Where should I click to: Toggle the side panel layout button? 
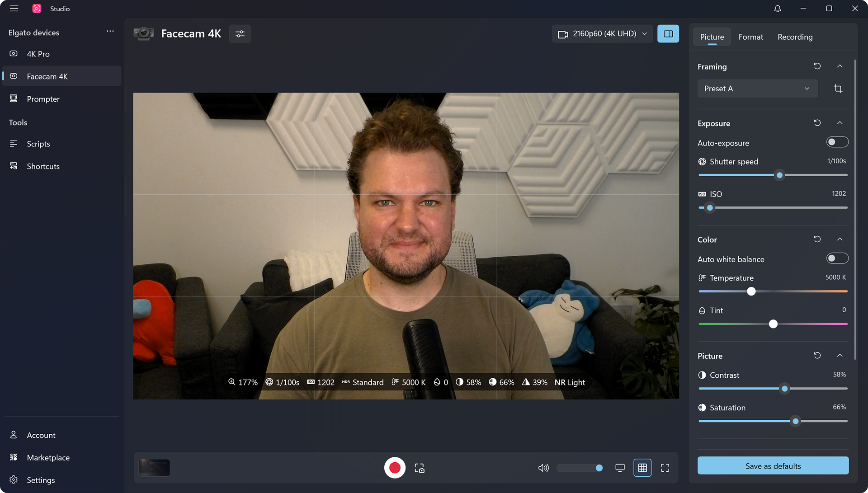pos(668,34)
